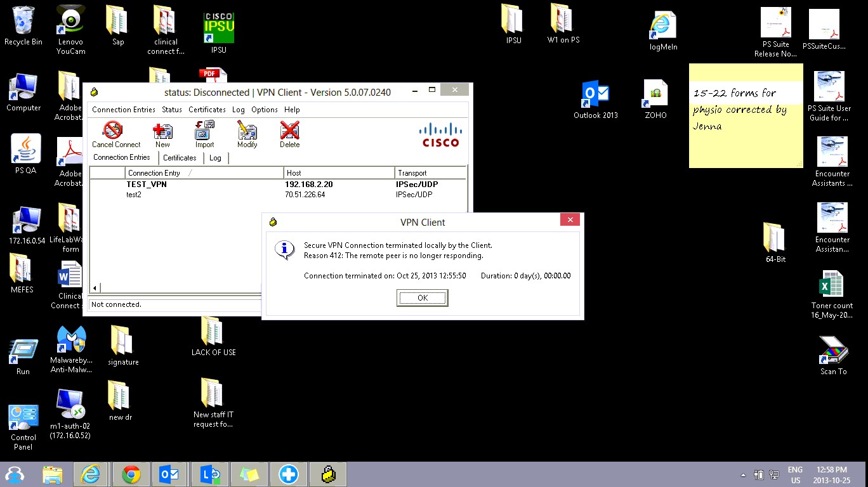Image resolution: width=868 pixels, height=487 pixels.
Task: Sort by the Connection Entry column header
Action: click(x=204, y=173)
